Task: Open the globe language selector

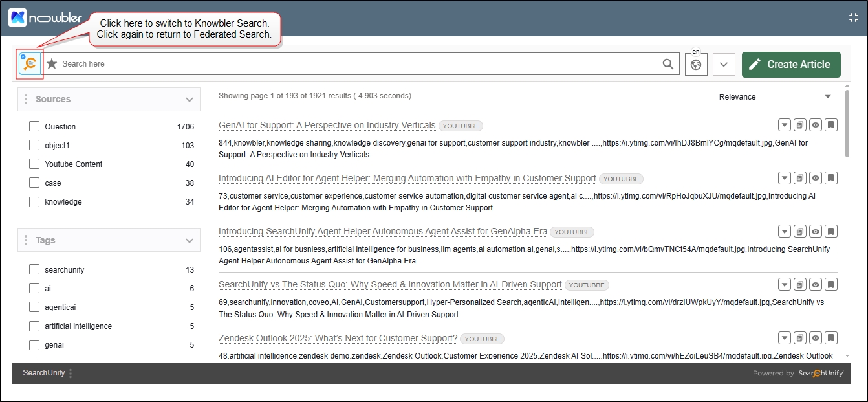Action: click(696, 64)
